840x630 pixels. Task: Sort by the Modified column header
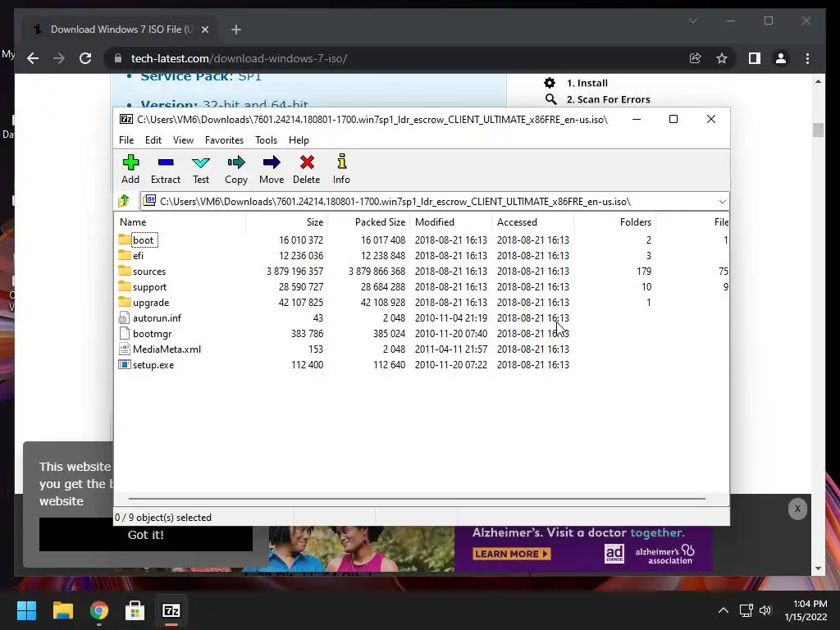450,221
